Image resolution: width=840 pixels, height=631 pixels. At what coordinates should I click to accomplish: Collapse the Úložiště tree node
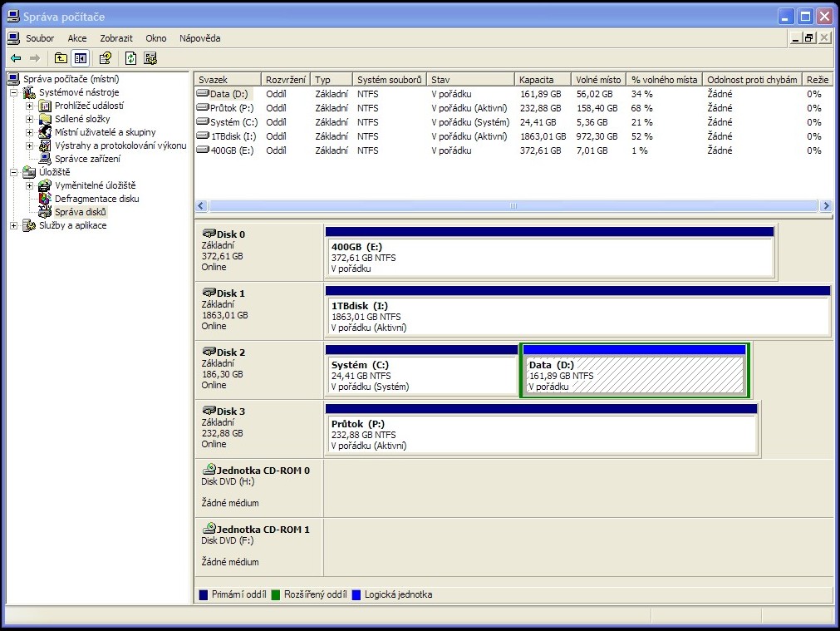pyautogui.click(x=14, y=172)
